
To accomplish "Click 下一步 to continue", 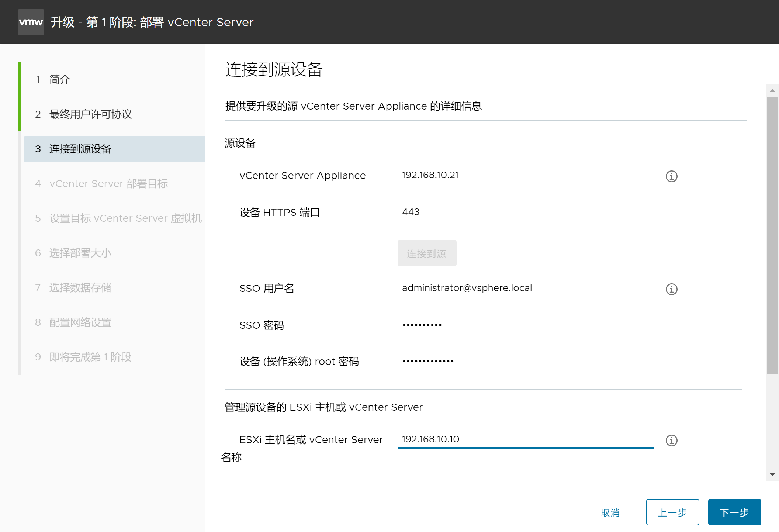I will [x=734, y=512].
